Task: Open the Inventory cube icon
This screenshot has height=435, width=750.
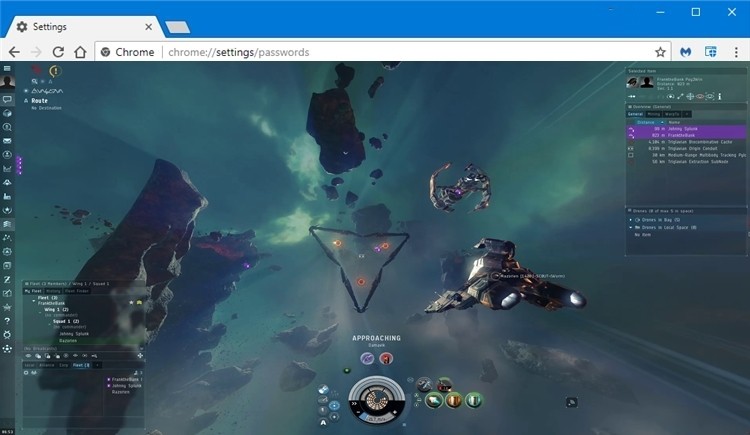Action: coord(7,113)
